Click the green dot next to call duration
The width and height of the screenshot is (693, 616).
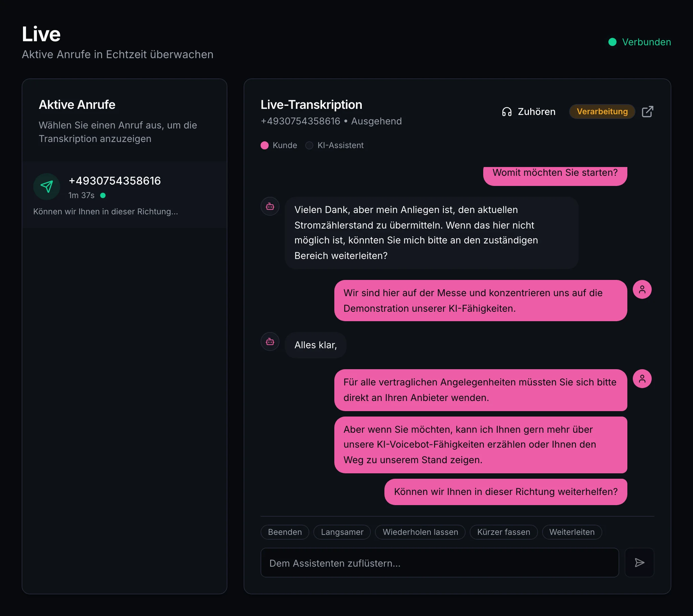(103, 196)
